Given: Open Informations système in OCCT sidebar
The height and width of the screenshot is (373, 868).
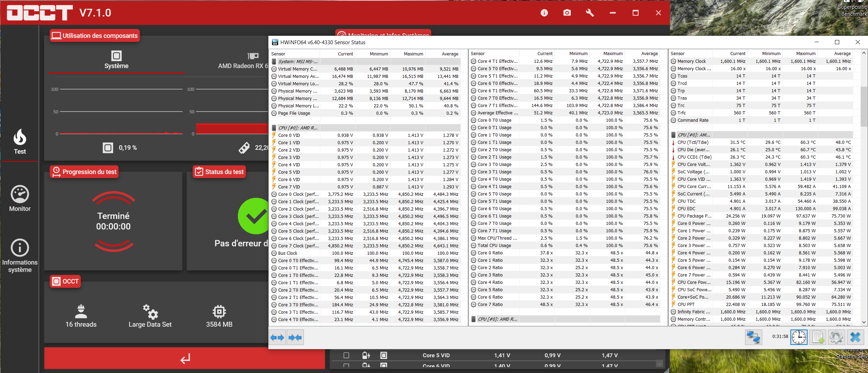Looking at the screenshot, I should (x=20, y=256).
